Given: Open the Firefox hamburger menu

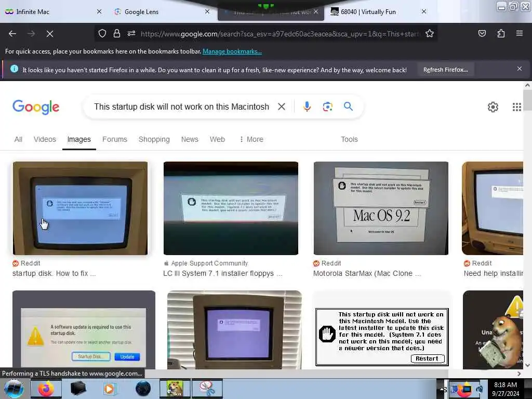Looking at the screenshot, I should tap(519, 33).
